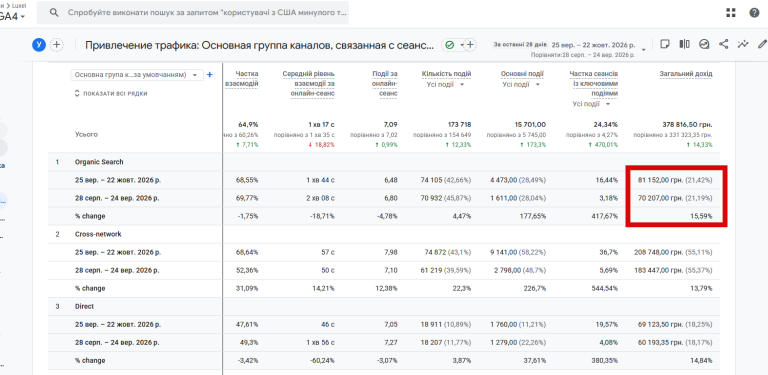This screenshot has height=375, width=768.
Task: Open the Insights icon in report toolbar
Action: [704, 44]
